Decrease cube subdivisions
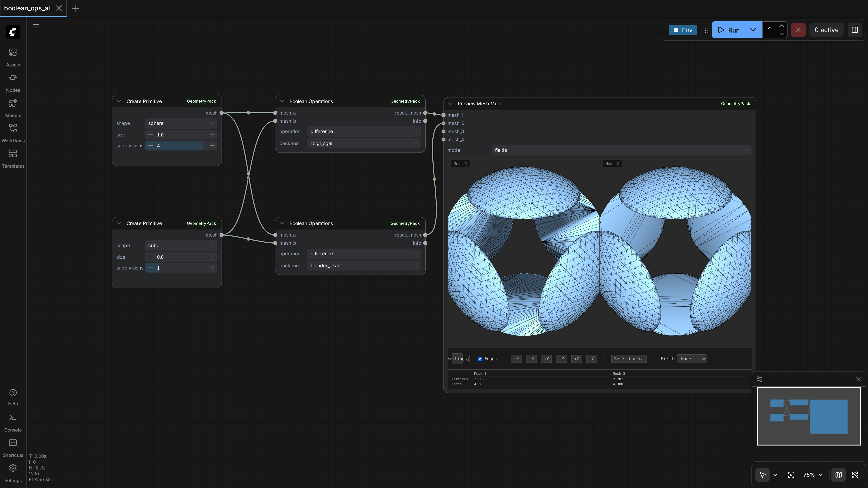 coord(150,268)
